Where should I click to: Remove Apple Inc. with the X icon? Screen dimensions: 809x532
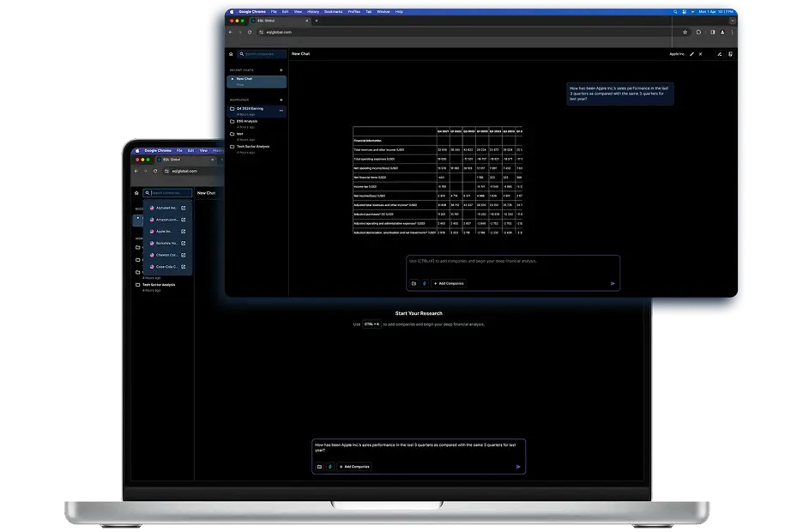700,54
